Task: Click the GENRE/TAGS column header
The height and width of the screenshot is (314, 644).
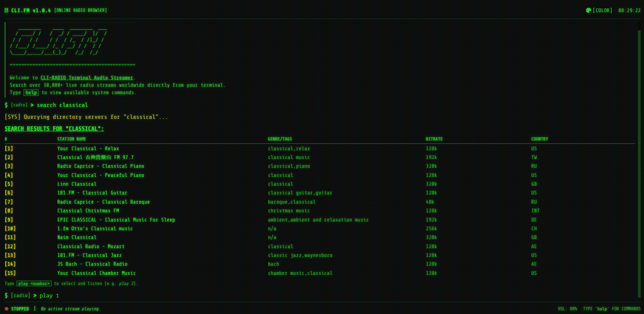Action: point(280,139)
